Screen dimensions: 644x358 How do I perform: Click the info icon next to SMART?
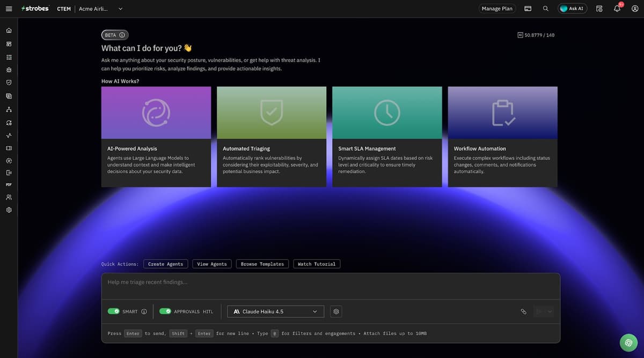pyautogui.click(x=144, y=311)
